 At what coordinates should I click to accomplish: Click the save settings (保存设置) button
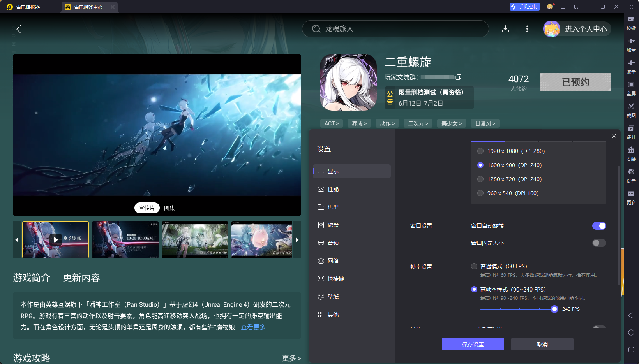pyautogui.click(x=473, y=345)
